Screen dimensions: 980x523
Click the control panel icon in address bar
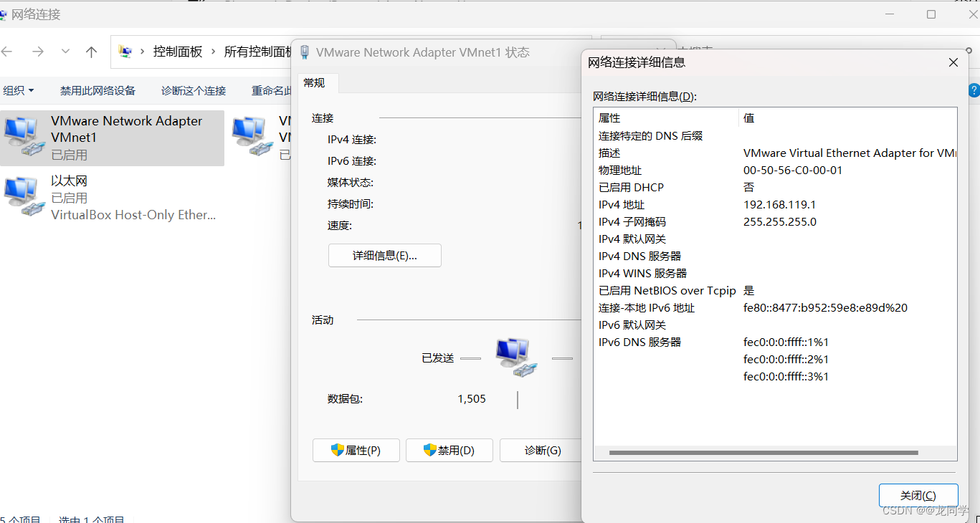coord(125,52)
